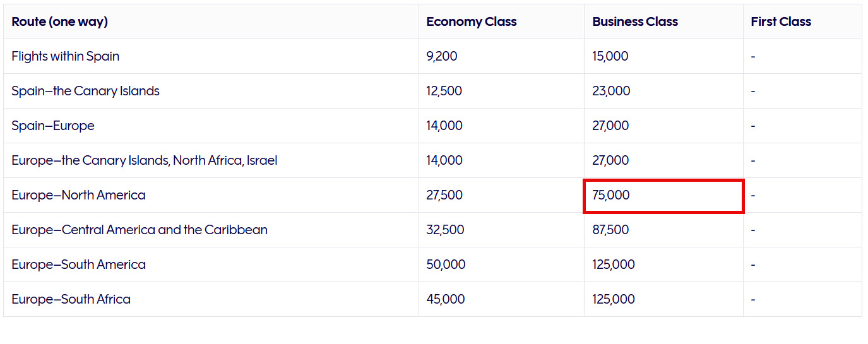This screenshot has height=344, width=868.
Task: Click the 23,000 Business Class cell
Action: (611, 91)
